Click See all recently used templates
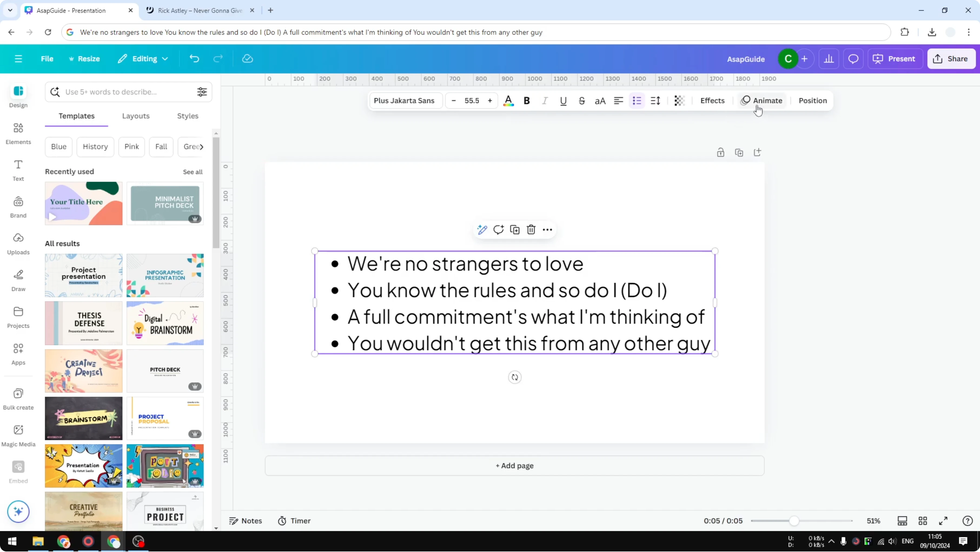Image resolution: width=980 pixels, height=552 pixels. (x=193, y=172)
